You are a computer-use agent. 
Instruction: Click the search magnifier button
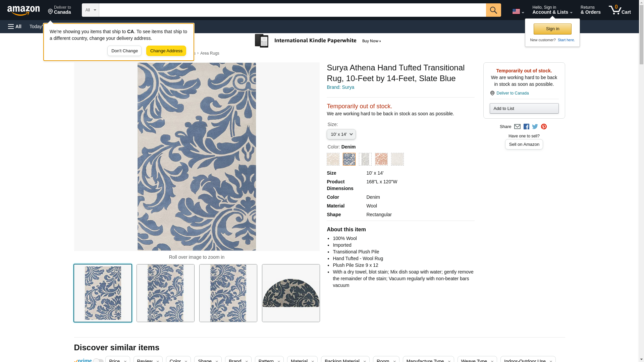click(493, 10)
